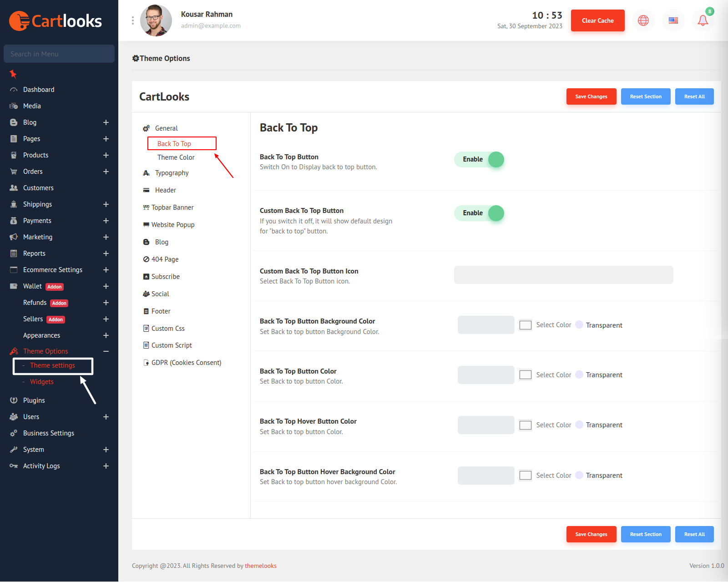The width and height of the screenshot is (728, 582).
Task: Expand the Products submenu
Action: click(106, 155)
